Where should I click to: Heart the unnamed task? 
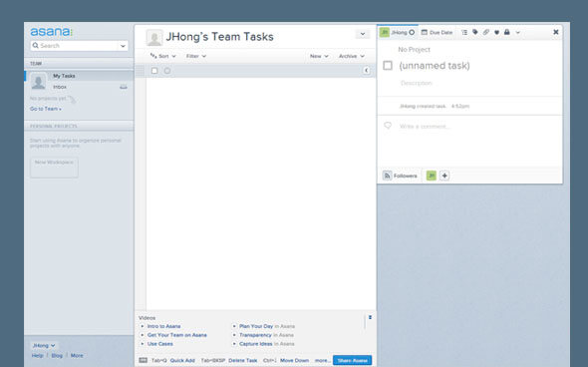tap(496, 33)
